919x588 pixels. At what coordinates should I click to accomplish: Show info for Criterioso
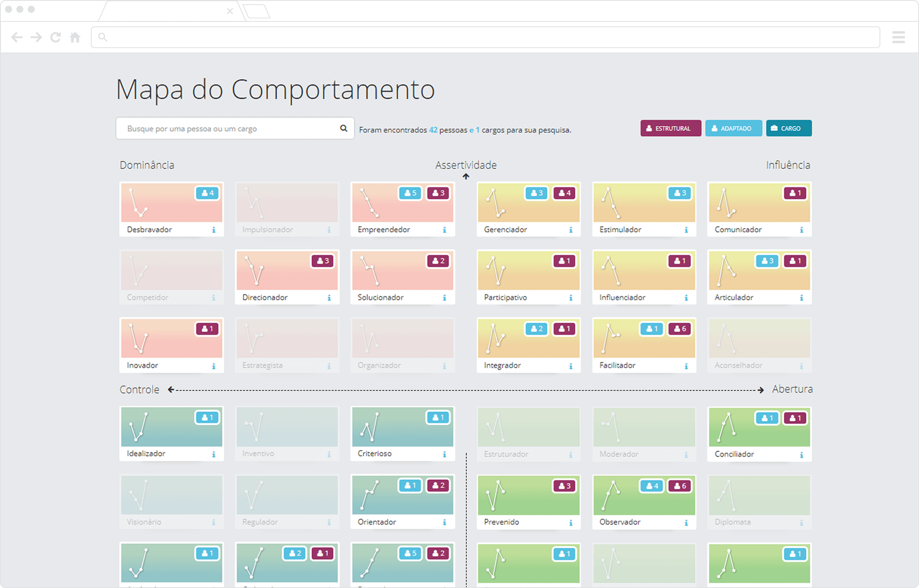(444, 454)
